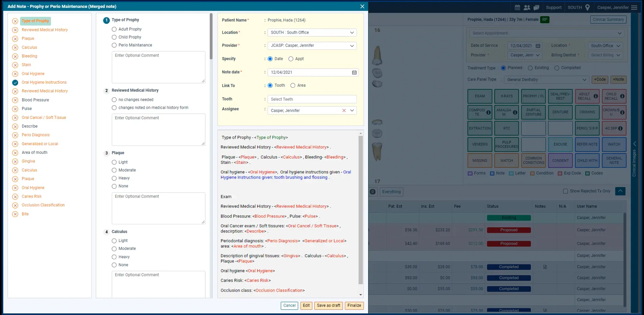Click the Date of Service calendar icon

click(x=538, y=46)
